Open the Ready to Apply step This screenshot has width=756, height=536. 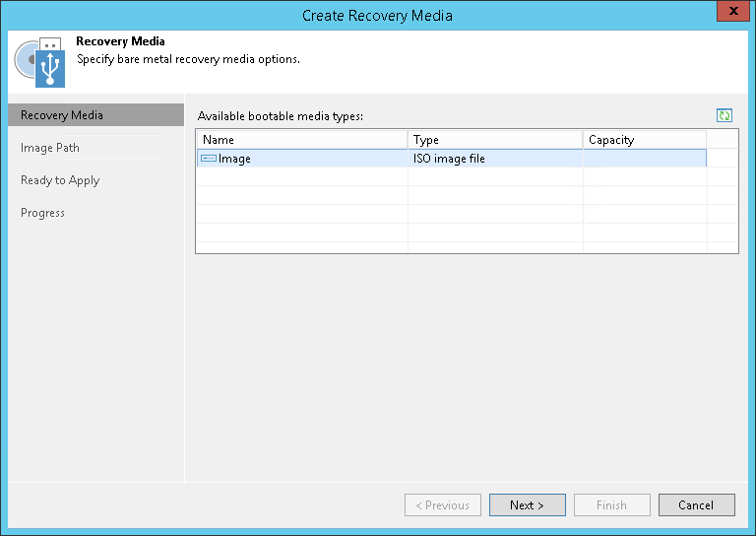pyautogui.click(x=60, y=180)
